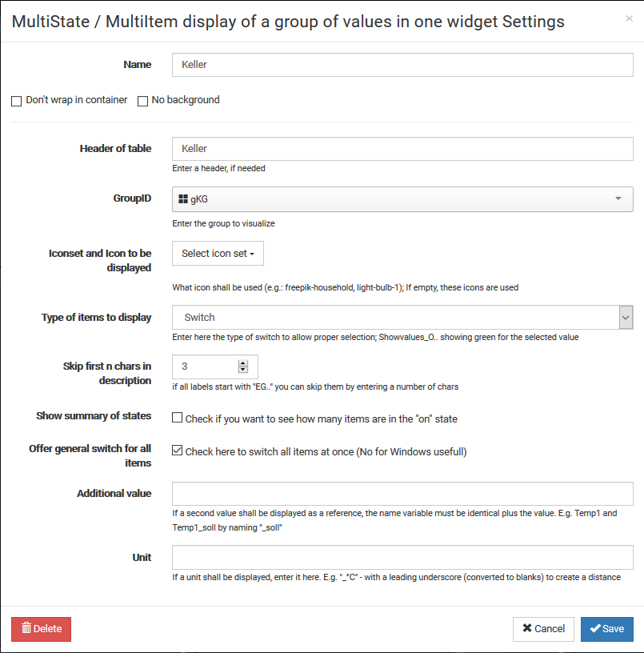
Task: Open the GroupID dropdown arrow
Action: [618, 198]
